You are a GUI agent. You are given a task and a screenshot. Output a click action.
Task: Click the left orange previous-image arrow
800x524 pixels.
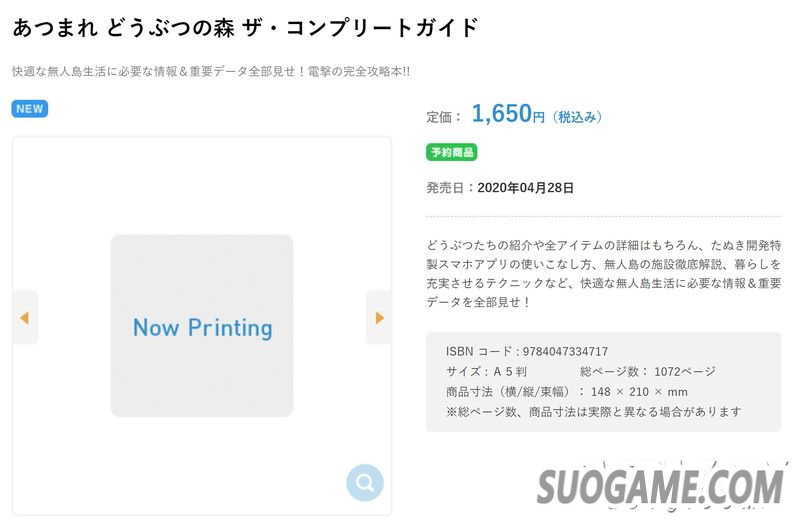coord(24,318)
